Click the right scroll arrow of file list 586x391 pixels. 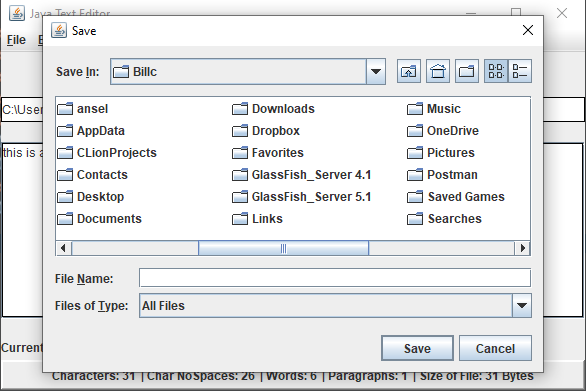point(522,248)
